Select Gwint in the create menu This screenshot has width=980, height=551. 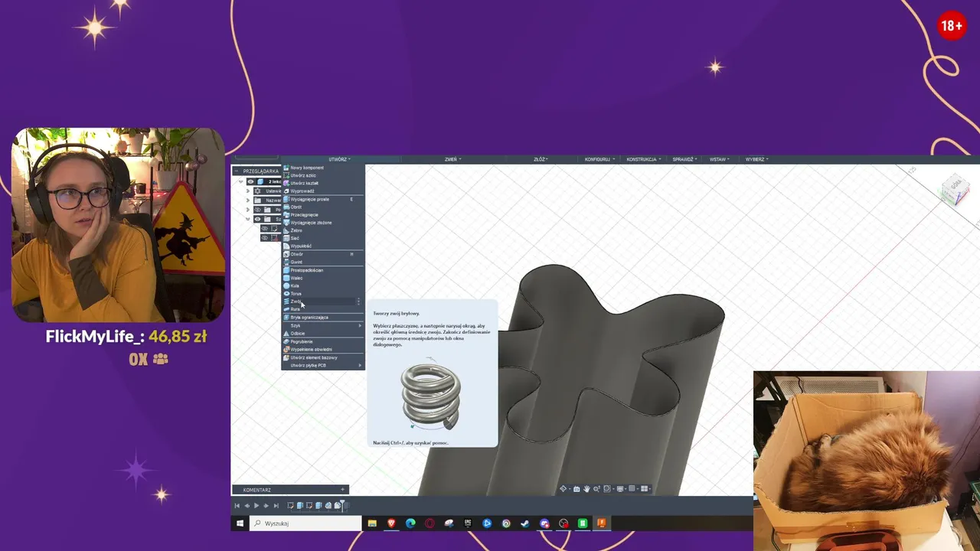[x=323, y=262]
